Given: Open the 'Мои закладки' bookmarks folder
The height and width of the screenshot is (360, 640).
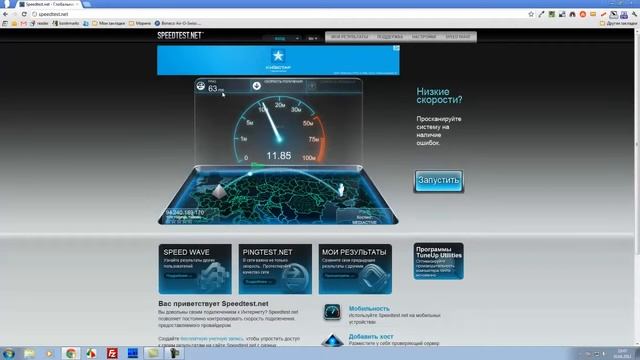Looking at the screenshot, I should coord(109,23).
